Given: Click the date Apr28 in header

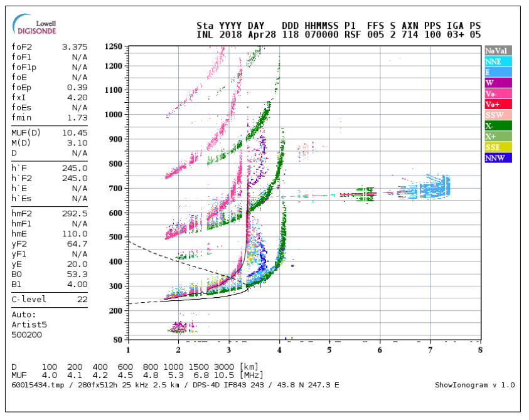Looking at the screenshot, I should pyautogui.click(x=262, y=34).
